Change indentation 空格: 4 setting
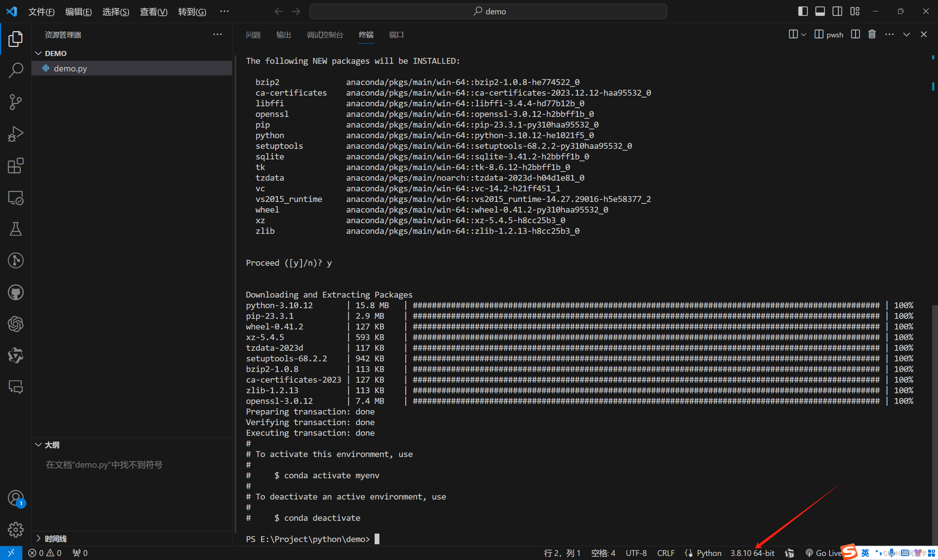938x560 pixels. pyautogui.click(x=603, y=553)
